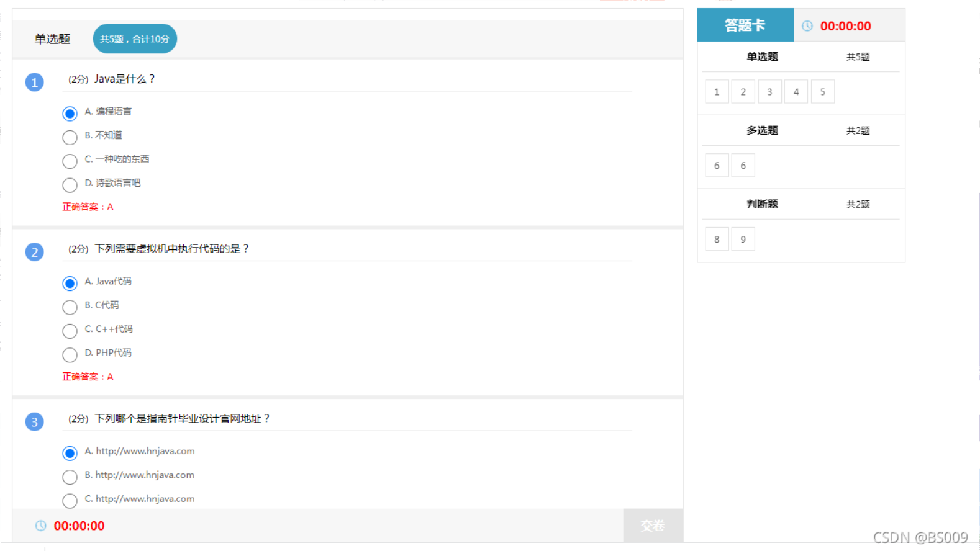The width and height of the screenshot is (980, 551).
Task: Select option A Java代码 radio button
Action: (70, 284)
